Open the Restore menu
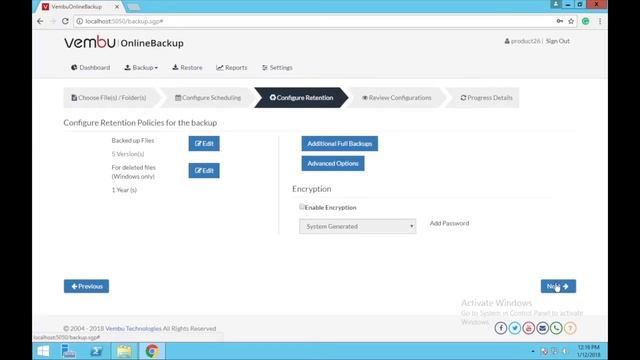 click(x=187, y=68)
